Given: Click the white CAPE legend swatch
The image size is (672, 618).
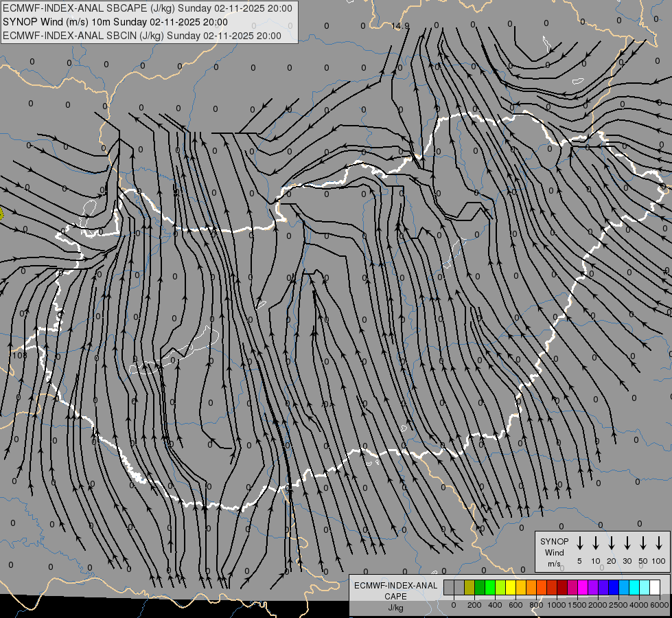Looking at the screenshot, I should (656, 587).
